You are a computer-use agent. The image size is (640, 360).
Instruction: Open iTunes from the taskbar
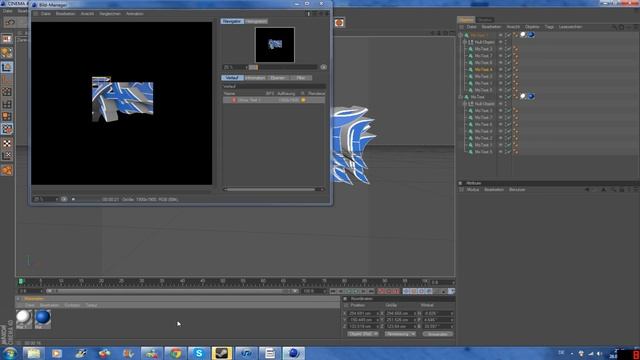(246, 353)
